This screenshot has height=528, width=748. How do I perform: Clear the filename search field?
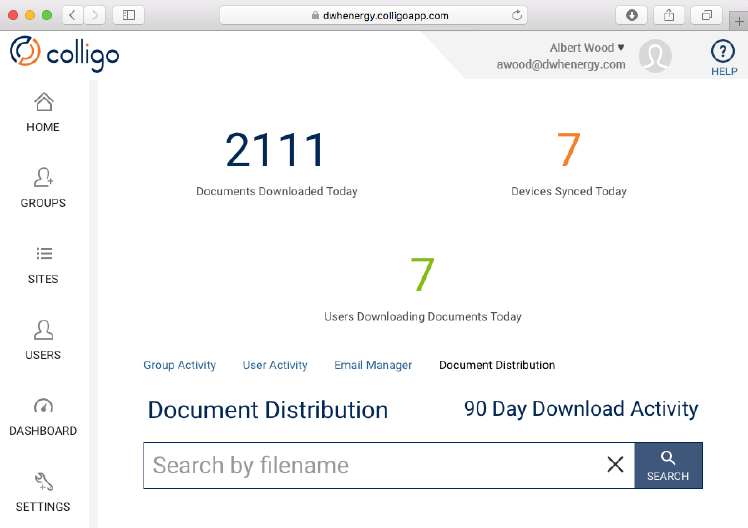615,465
